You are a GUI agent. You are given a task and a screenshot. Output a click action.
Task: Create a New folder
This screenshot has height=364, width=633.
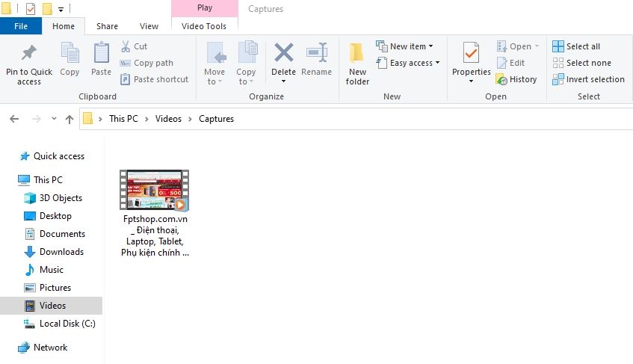click(x=357, y=64)
